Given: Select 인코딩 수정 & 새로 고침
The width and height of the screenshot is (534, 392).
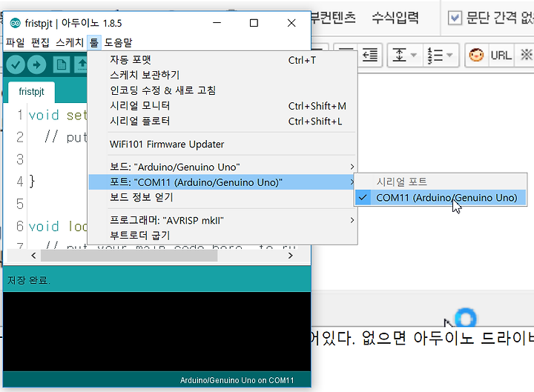Looking at the screenshot, I should point(222,90).
